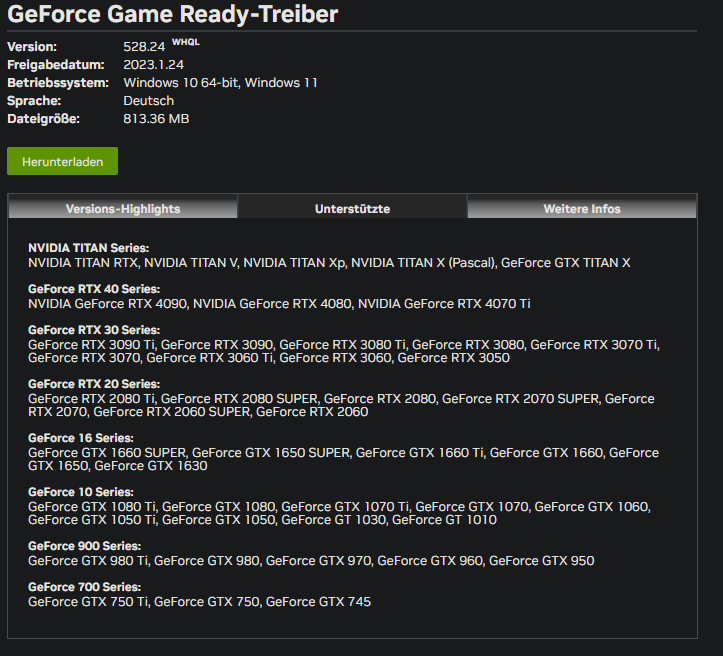Click the GeForce GTX 980 Ti entry
The image size is (723, 656).
(88, 561)
